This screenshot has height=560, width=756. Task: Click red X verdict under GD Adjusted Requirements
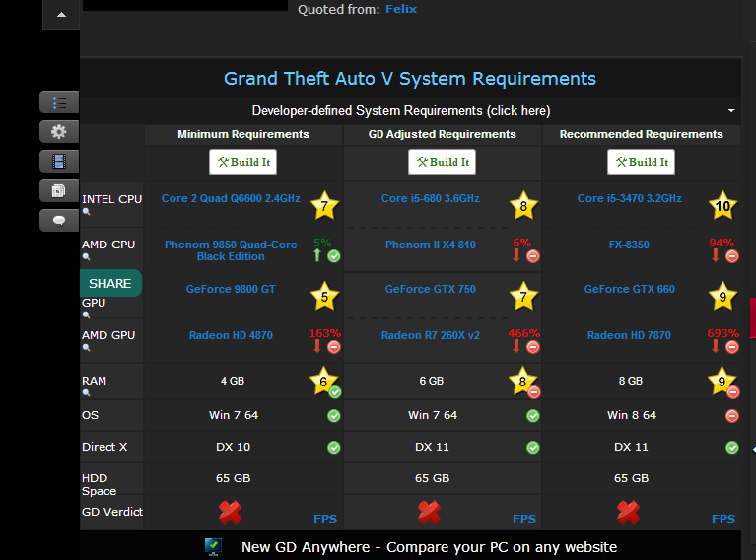tap(429, 513)
